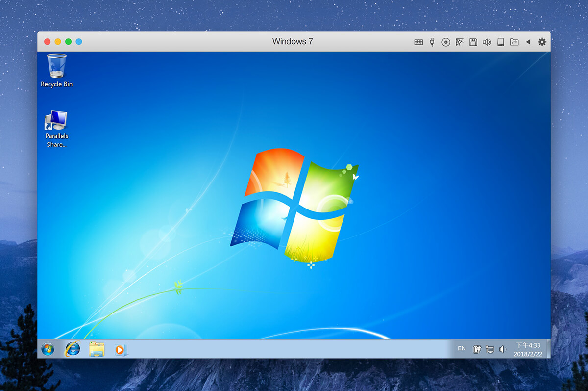Click the blue Coherence mode window button

[x=78, y=42]
